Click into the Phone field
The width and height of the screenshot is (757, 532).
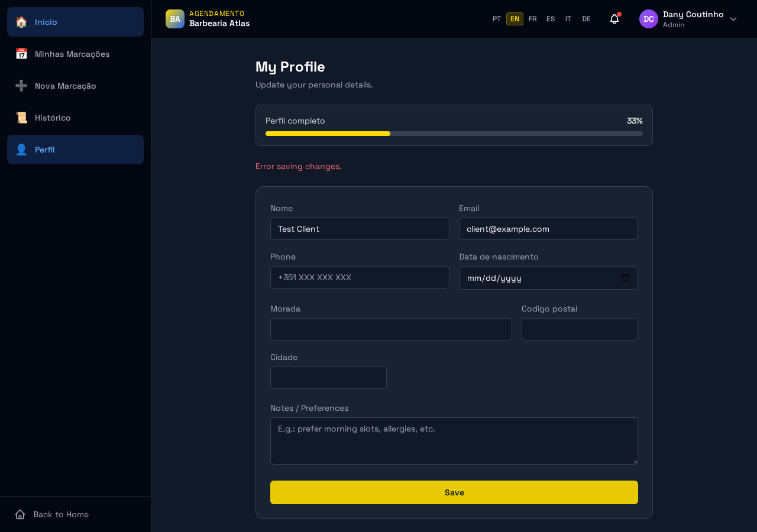click(x=360, y=277)
